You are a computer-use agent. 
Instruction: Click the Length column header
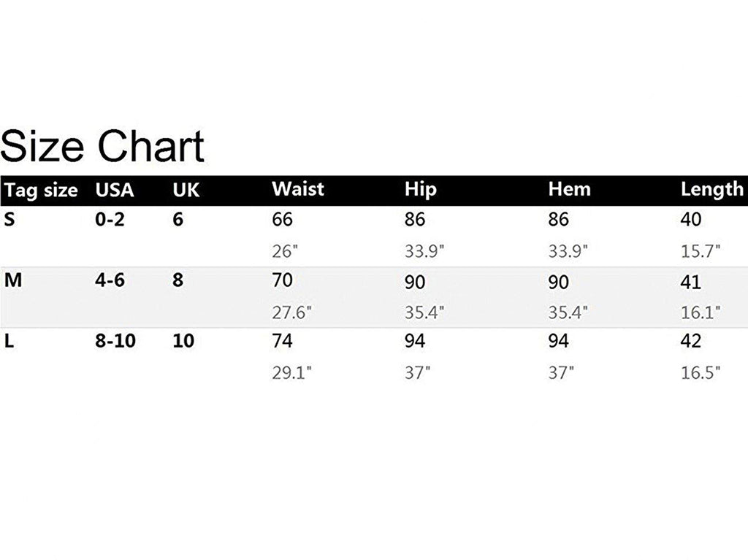tap(711, 190)
